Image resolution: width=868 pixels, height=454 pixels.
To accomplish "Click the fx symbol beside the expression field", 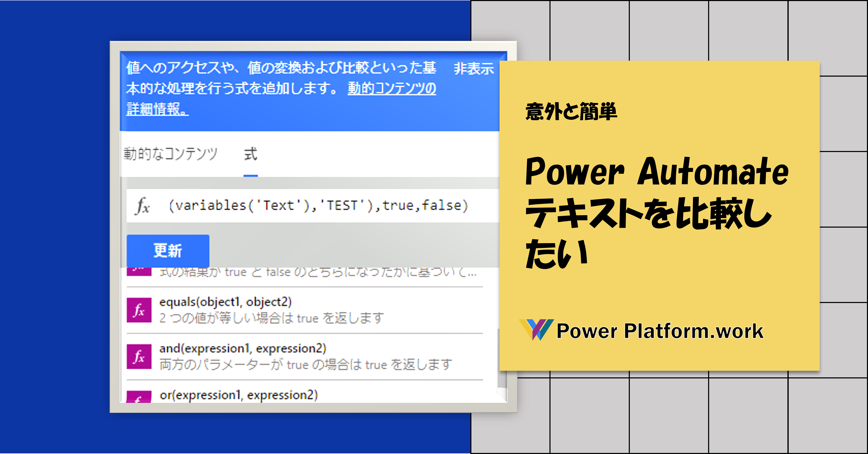I will [x=142, y=206].
